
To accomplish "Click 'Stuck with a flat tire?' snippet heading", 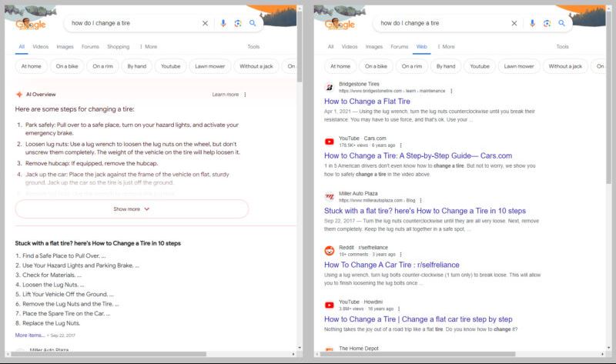I will 98,243.
